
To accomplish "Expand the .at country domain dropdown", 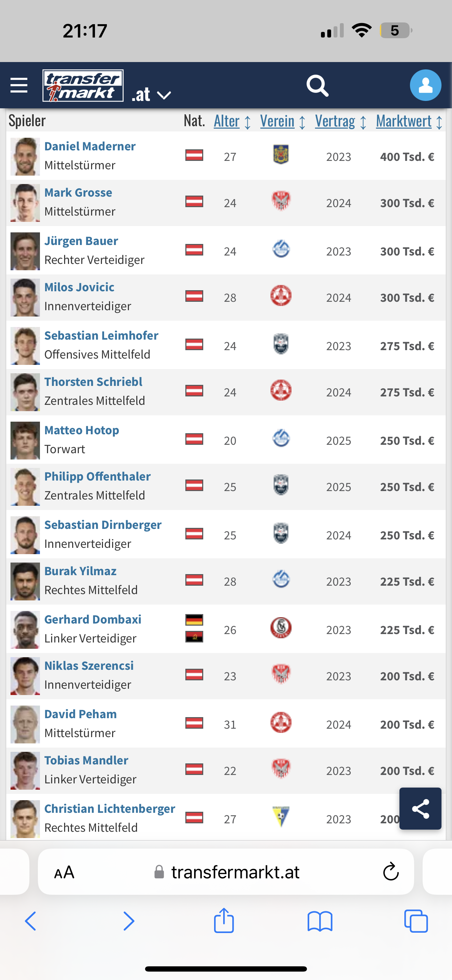I will 151,95.
